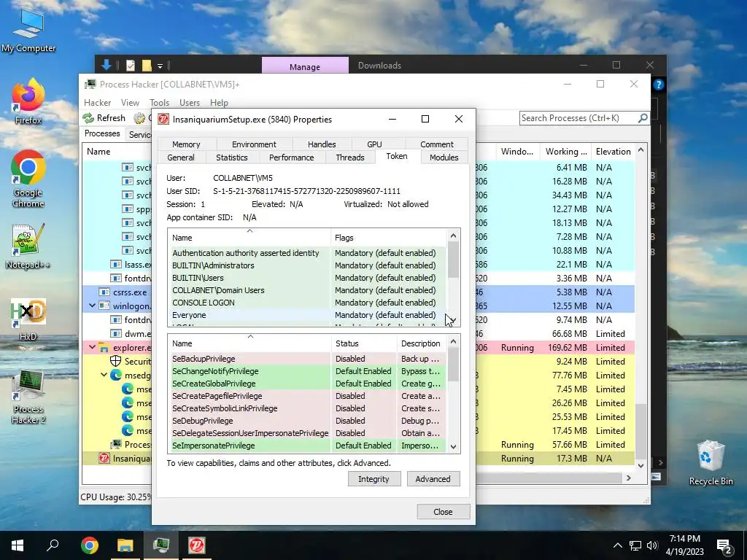The height and width of the screenshot is (560, 747).
Task: Switch to the Statistics tab
Action: (x=231, y=157)
